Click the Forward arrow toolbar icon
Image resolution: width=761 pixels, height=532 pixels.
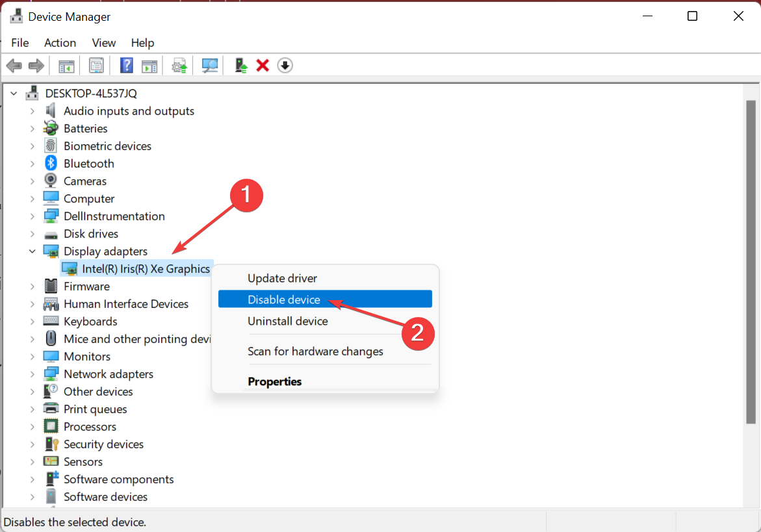(36, 66)
